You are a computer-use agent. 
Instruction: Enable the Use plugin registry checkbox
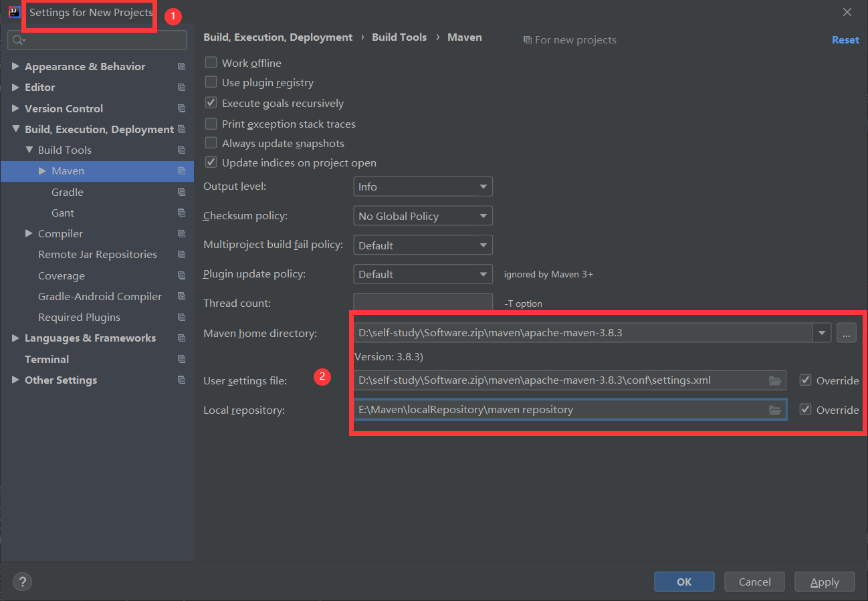tap(211, 82)
